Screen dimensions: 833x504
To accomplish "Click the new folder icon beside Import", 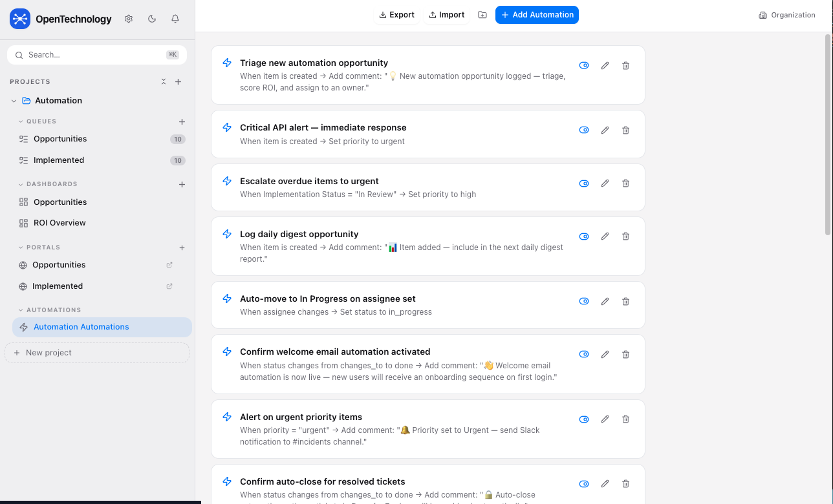I will 482,15.
